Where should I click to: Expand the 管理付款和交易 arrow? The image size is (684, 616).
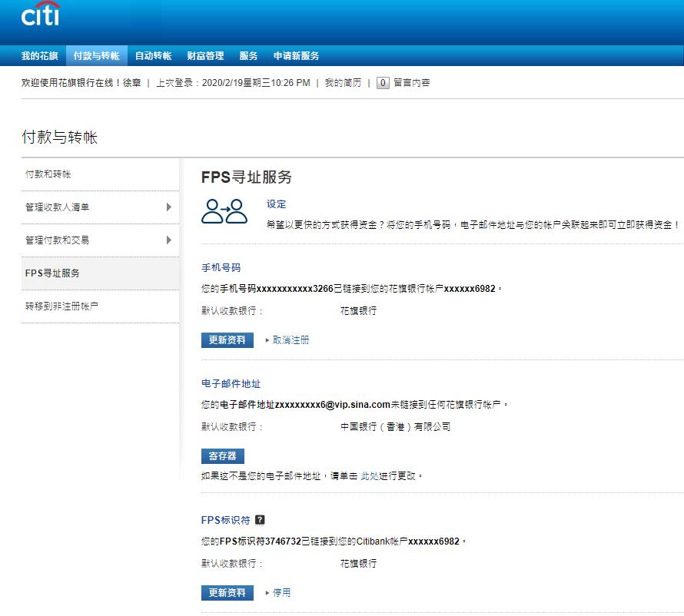click(169, 240)
